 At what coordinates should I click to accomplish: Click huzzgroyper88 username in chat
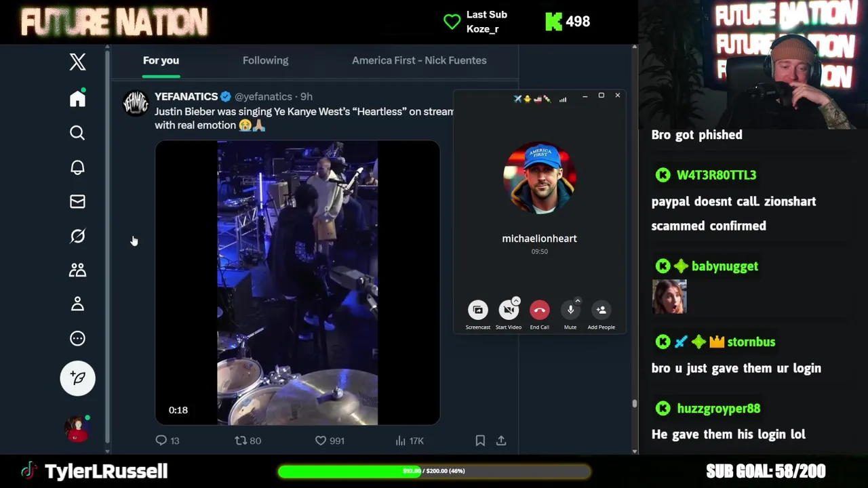coord(718,409)
